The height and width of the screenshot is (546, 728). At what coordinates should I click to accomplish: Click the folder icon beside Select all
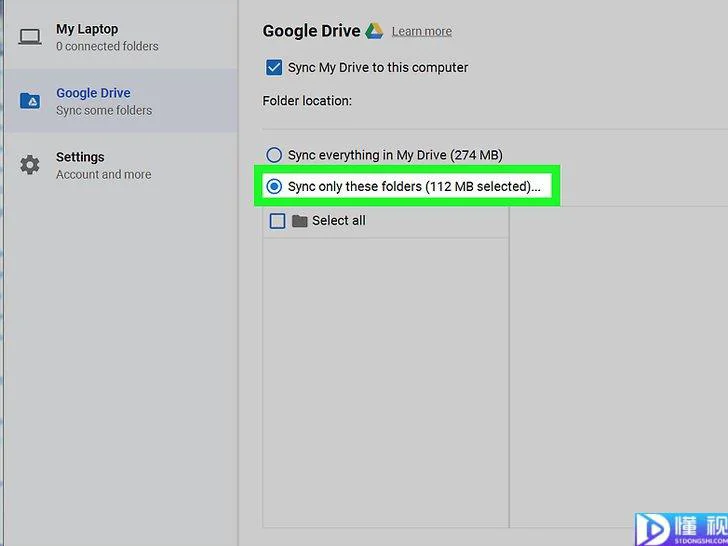299,221
